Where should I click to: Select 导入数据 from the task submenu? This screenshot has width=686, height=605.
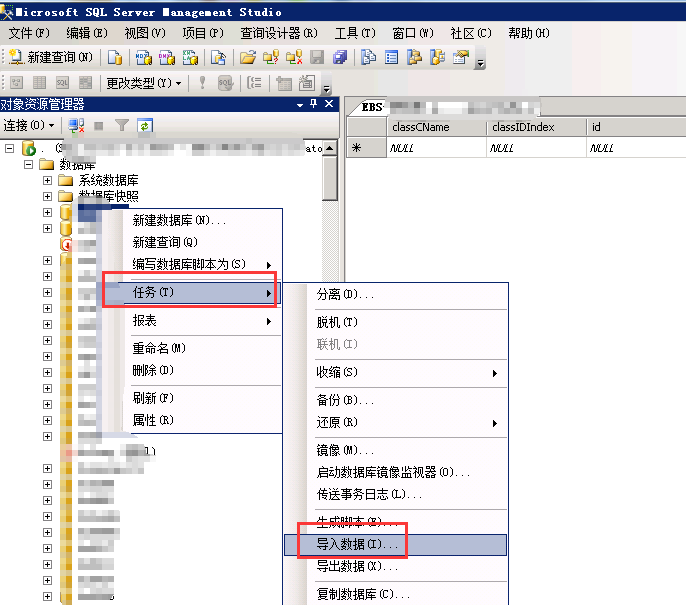tap(357, 545)
